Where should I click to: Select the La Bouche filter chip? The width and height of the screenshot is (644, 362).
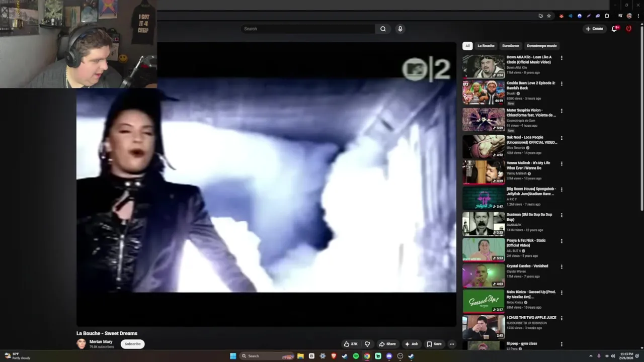tap(486, 46)
